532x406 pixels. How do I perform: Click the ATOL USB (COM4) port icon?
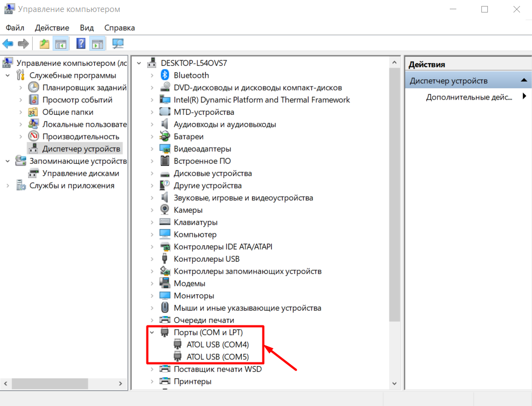(x=178, y=345)
